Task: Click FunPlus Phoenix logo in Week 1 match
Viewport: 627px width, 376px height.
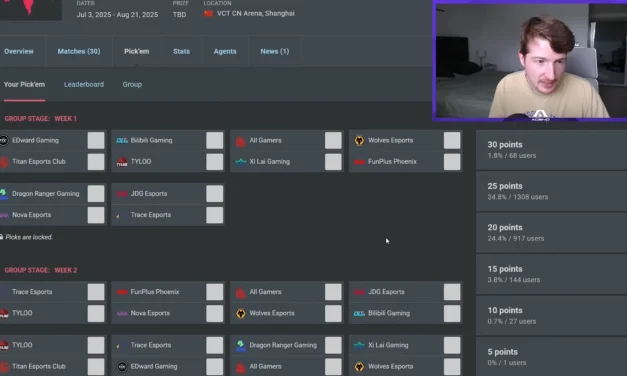Action: click(359, 162)
